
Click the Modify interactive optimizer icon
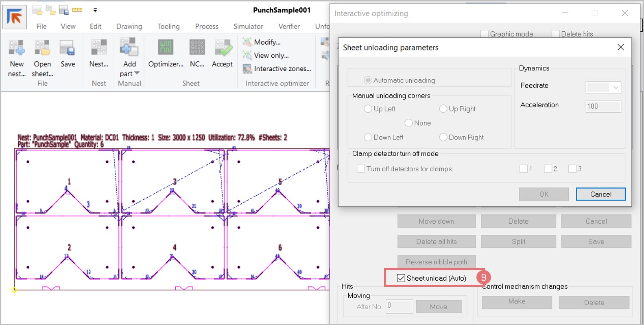tap(247, 42)
